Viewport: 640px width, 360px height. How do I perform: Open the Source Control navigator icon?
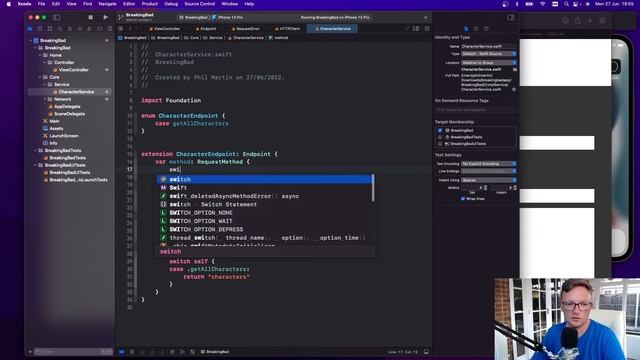tap(40, 29)
